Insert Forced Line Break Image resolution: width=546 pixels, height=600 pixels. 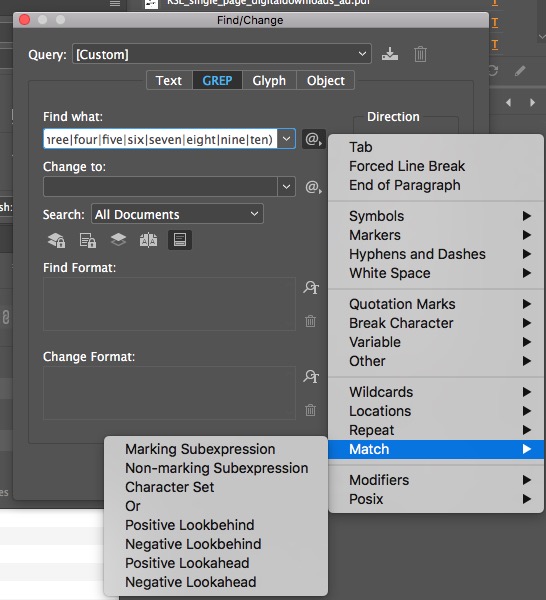coord(436,166)
